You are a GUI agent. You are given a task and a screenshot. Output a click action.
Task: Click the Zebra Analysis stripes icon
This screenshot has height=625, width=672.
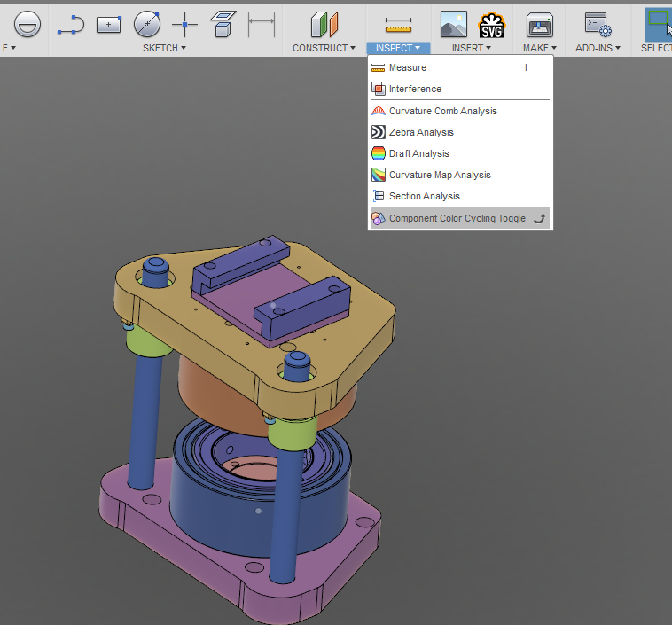[x=378, y=132]
